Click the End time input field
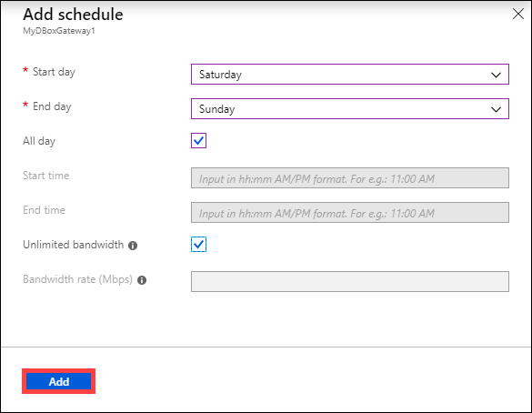532x413 pixels. (350, 213)
